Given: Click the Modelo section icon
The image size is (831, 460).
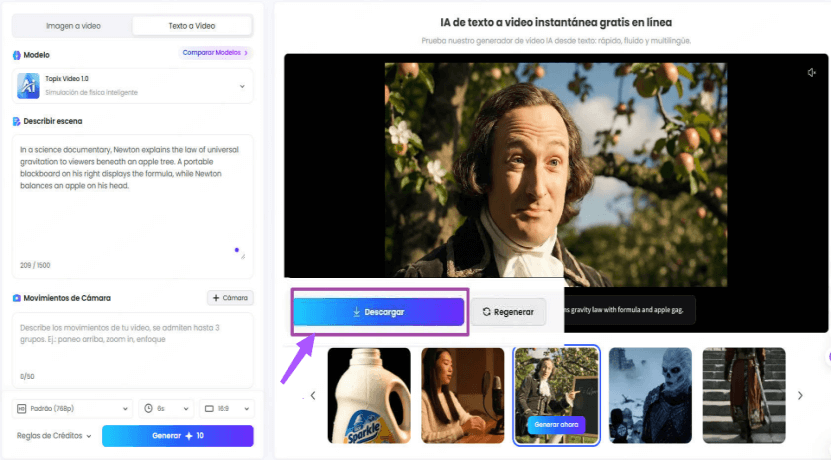Looking at the screenshot, I should 16,55.
